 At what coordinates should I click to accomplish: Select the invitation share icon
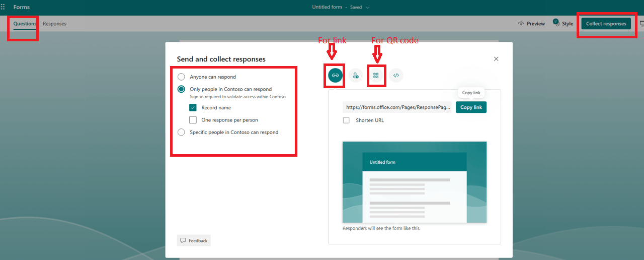click(356, 76)
